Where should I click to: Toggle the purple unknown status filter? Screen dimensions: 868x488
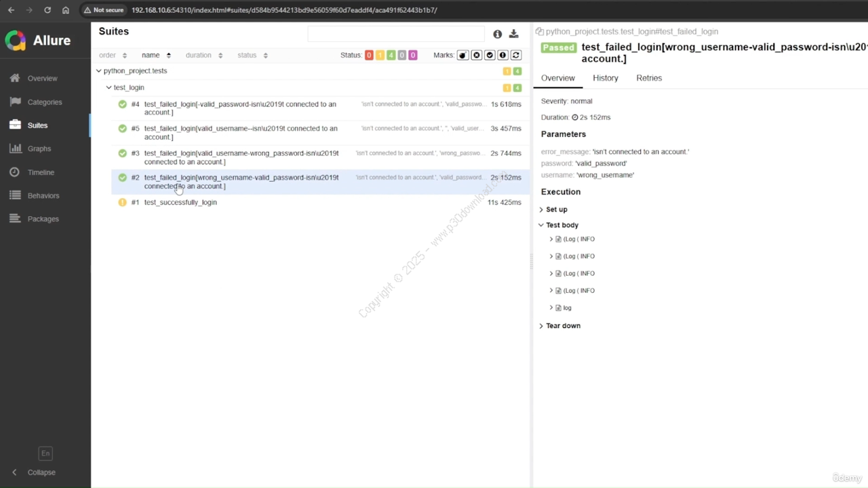pyautogui.click(x=412, y=55)
